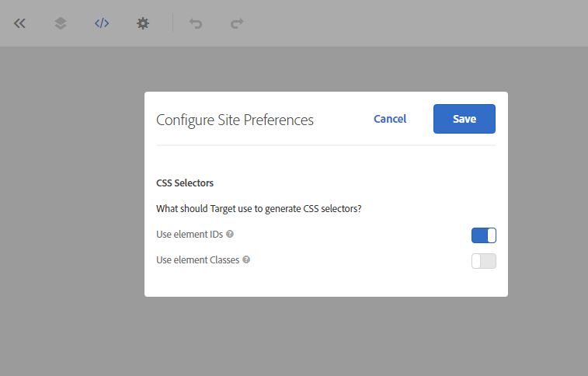Click the Use element IDs label

point(189,234)
